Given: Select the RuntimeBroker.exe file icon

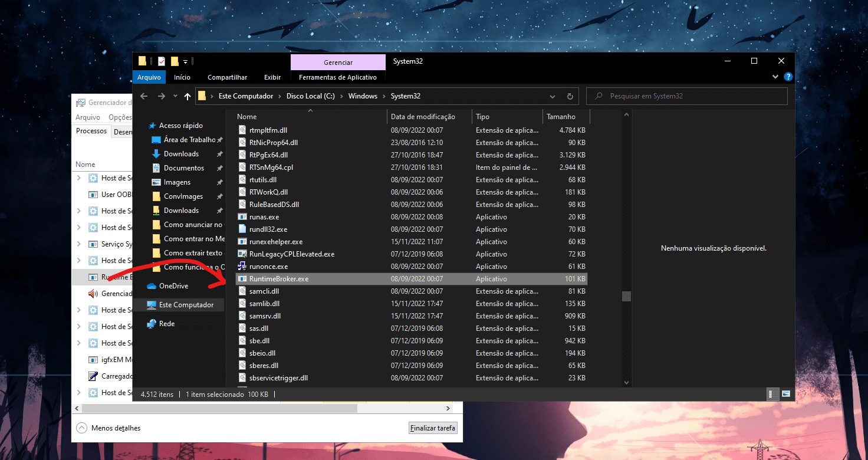Looking at the screenshot, I should pyautogui.click(x=242, y=279).
